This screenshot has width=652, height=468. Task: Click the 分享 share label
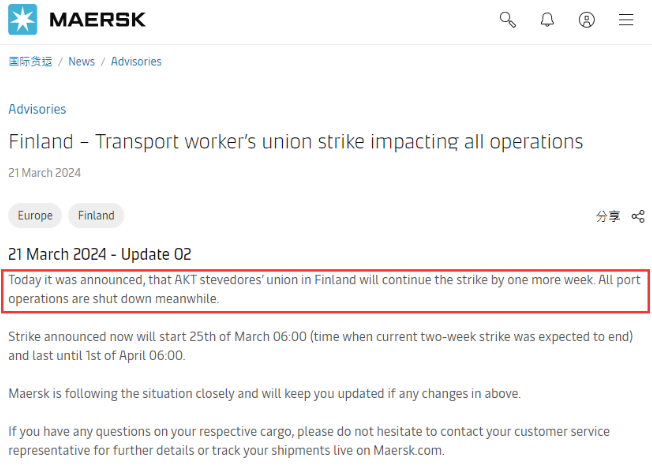pos(608,216)
